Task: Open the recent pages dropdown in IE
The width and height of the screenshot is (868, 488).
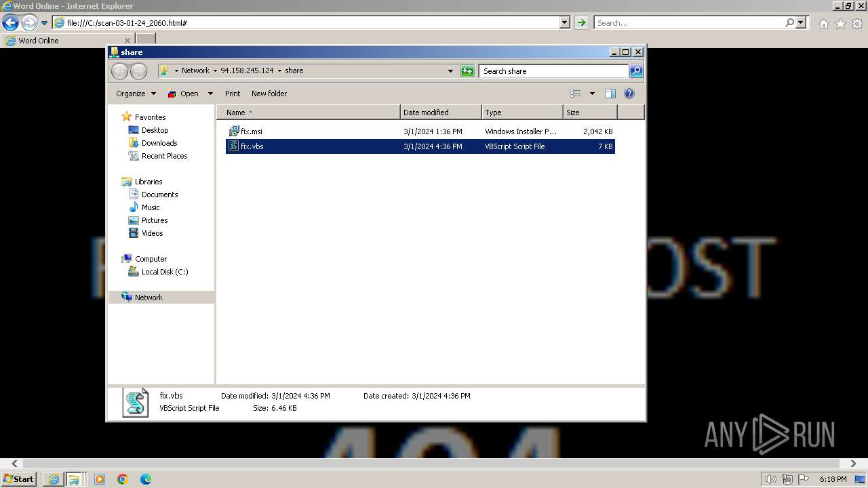Action: click(44, 23)
